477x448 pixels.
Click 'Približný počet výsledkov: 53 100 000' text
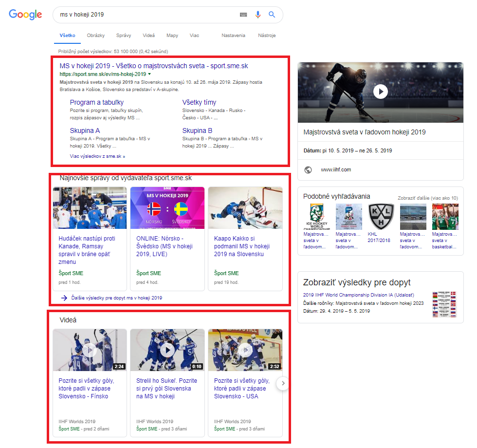(x=113, y=52)
